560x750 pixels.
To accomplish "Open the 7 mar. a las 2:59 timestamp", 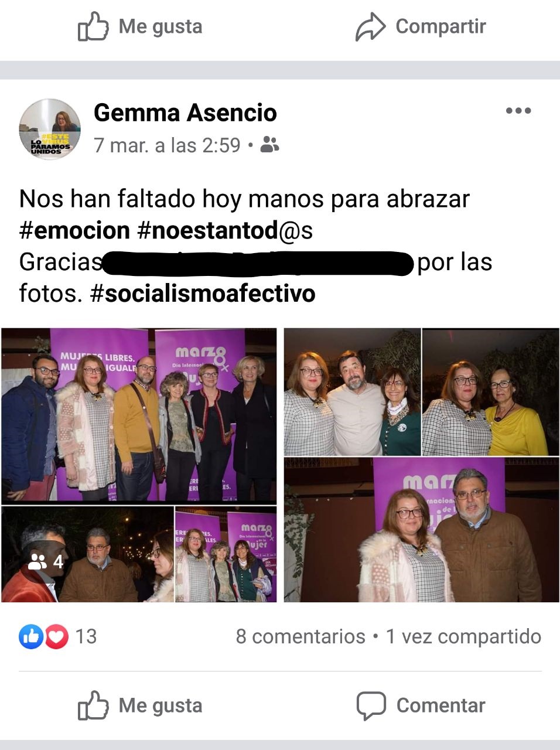I will pyautogui.click(x=168, y=145).
